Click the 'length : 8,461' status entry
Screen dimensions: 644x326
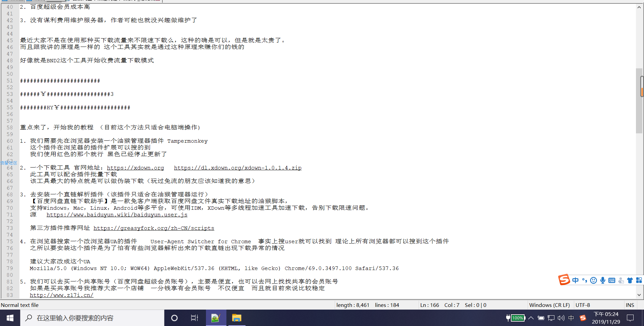click(x=353, y=305)
